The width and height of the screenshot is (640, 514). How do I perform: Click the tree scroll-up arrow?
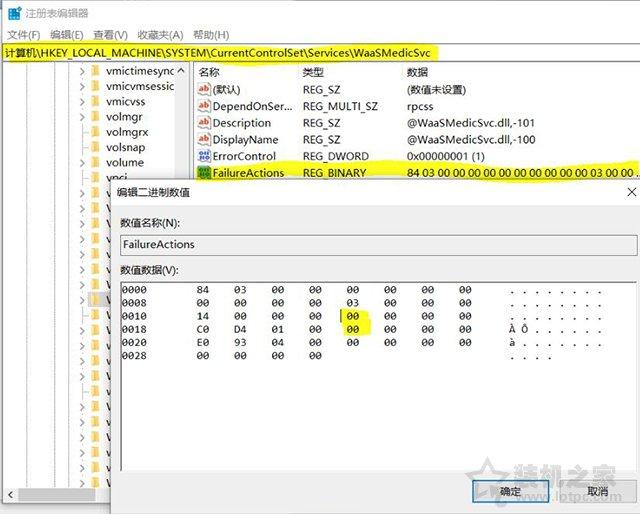[x=181, y=71]
